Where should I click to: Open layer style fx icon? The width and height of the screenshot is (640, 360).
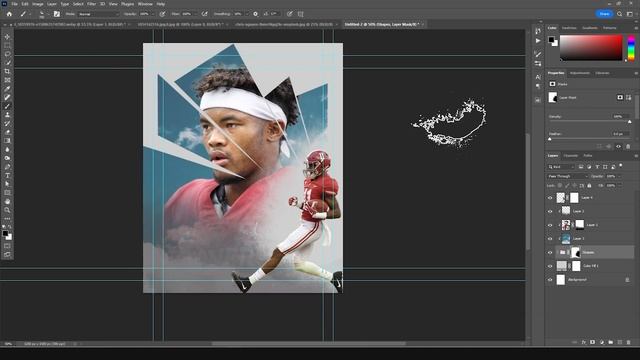pyautogui.click(x=584, y=342)
